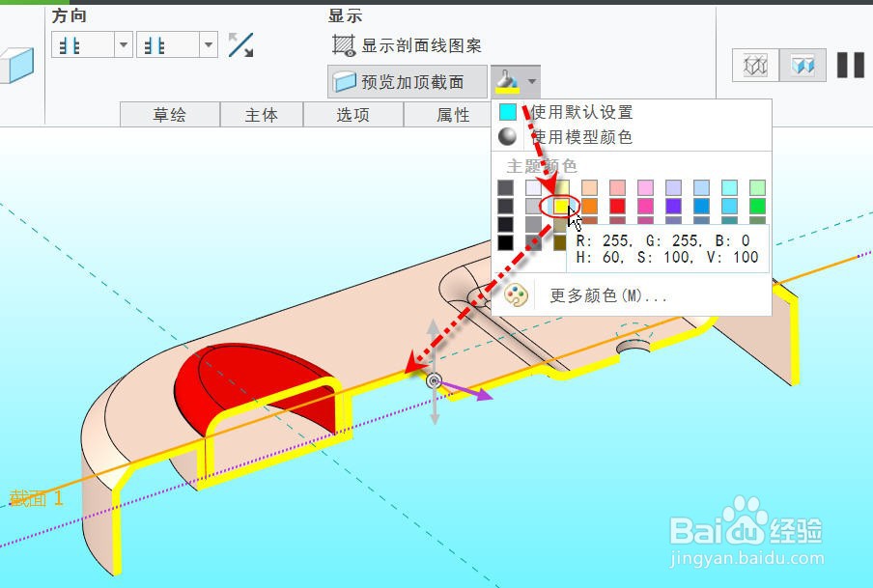Click the pause icon at top right
This screenshot has height=588, width=873.
click(850, 66)
